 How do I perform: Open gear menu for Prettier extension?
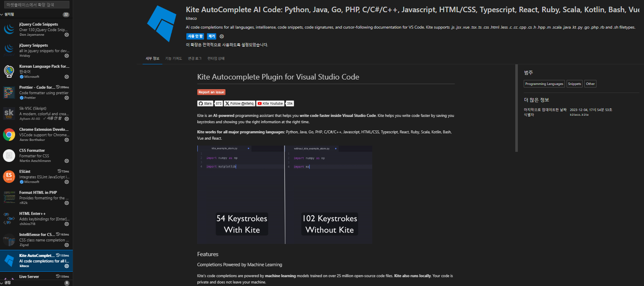[66, 98]
